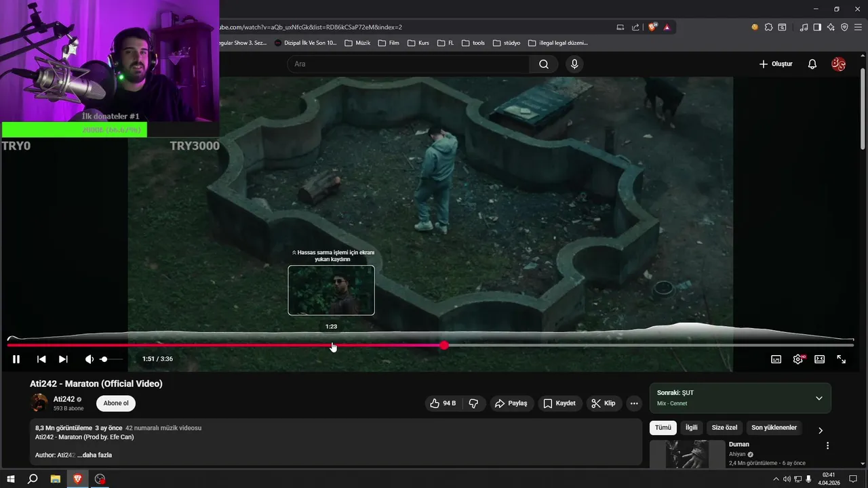Open the extensions puzzle icon
The width and height of the screenshot is (868, 488).
click(768, 27)
